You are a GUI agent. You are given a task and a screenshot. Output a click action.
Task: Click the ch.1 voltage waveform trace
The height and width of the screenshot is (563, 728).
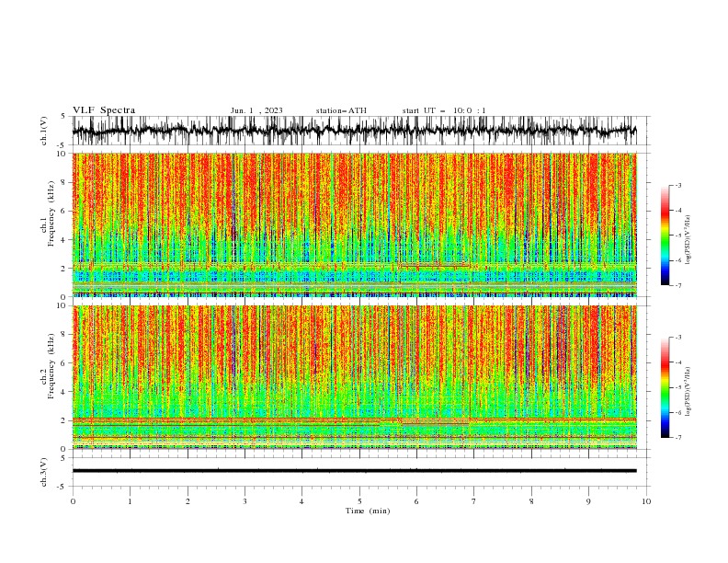354,130
